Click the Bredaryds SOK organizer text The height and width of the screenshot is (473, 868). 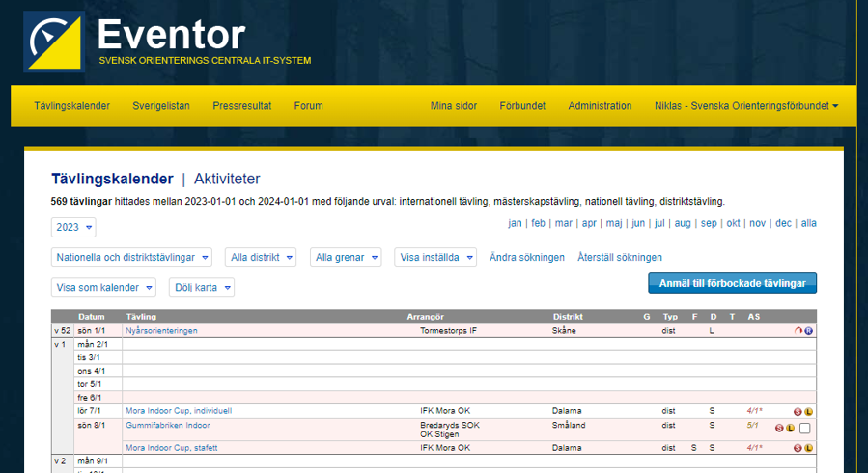(x=450, y=425)
